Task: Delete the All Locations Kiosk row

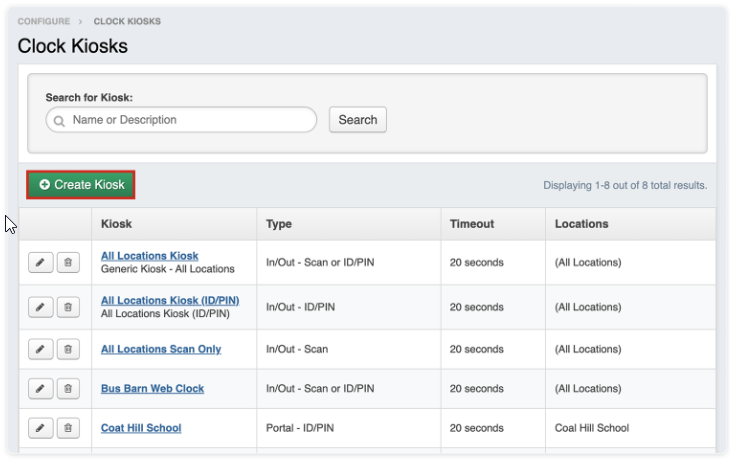Action: coord(68,263)
